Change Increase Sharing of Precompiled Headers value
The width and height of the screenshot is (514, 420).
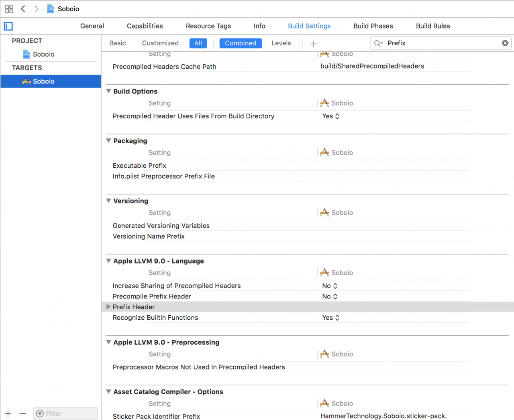pyautogui.click(x=330, y=286)
